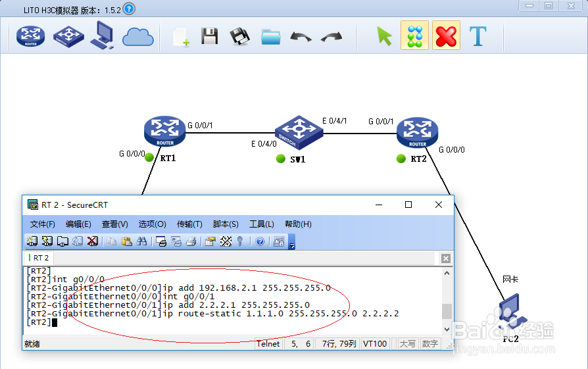Open the 工具(L) menu
Screen dimensions: 588x369
[x=261, y=224]
